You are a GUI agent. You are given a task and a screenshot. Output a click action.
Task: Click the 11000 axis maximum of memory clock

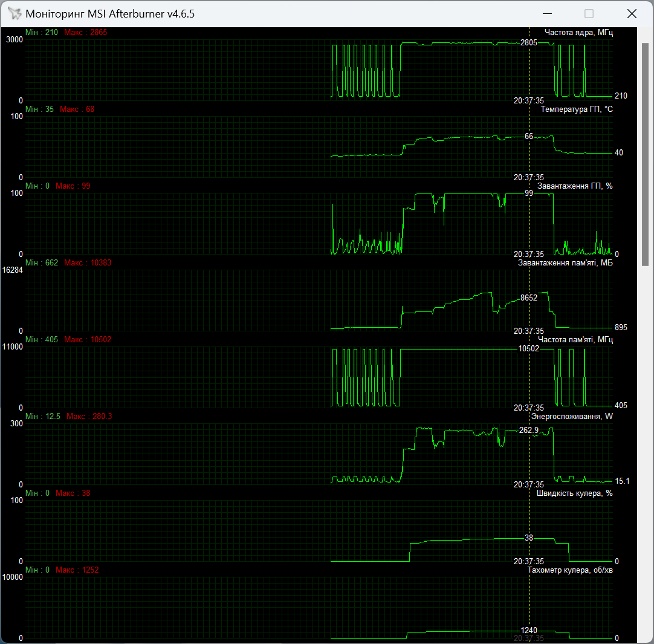point(13,347)
